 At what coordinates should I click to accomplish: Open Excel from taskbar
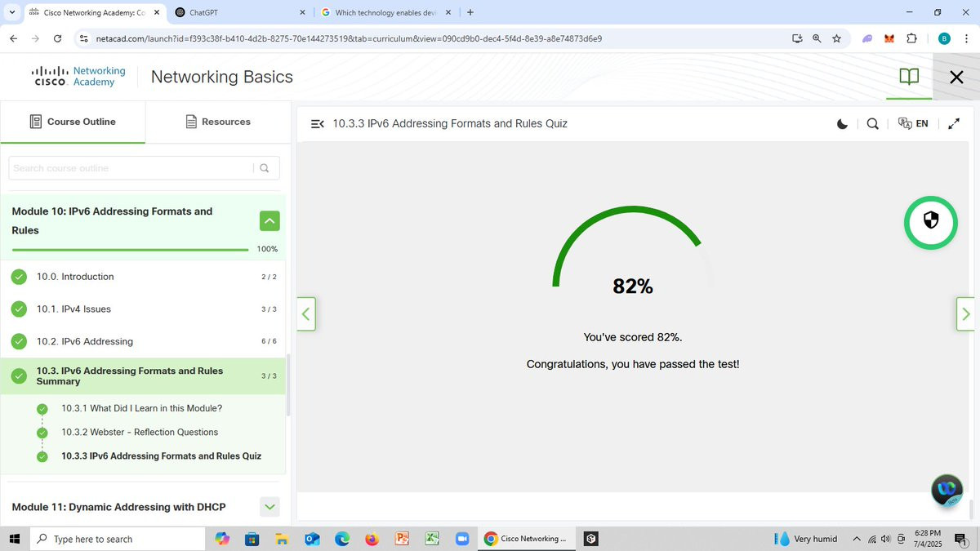[x=431, y=539]
